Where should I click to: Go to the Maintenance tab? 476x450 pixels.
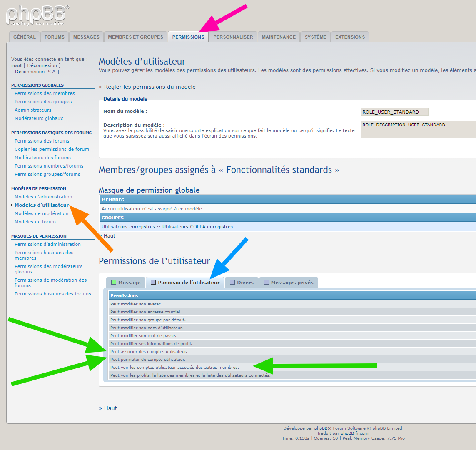[x=278, y=37]
